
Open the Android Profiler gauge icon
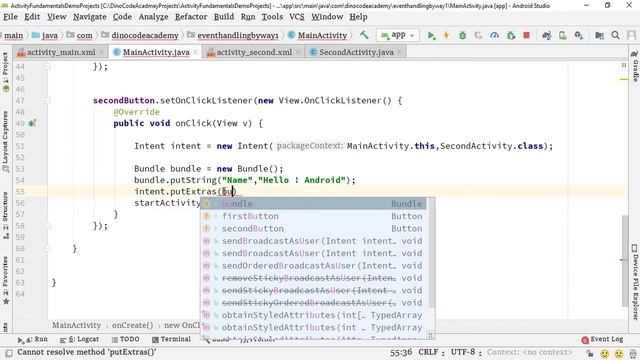click(494, 36)
